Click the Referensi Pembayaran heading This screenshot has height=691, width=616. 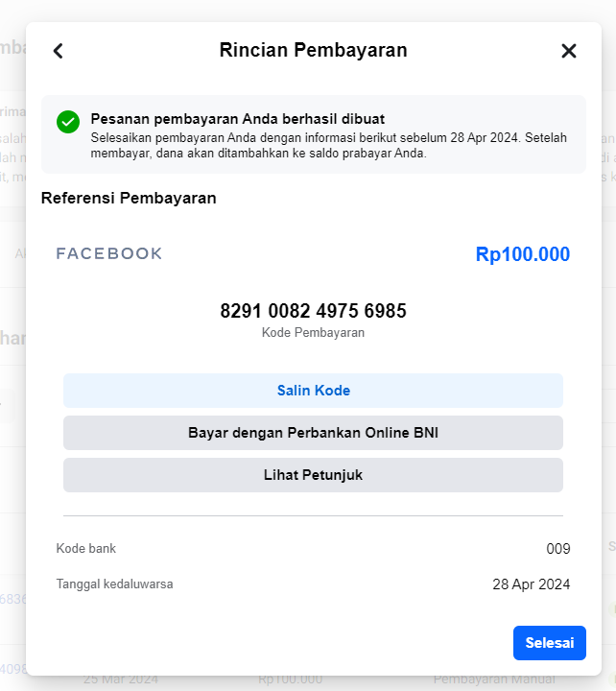[129, 199]
